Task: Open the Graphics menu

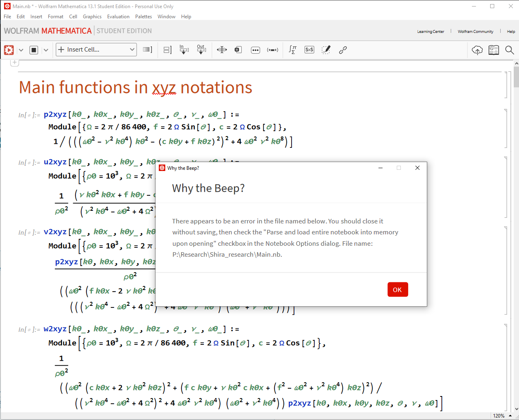Action: click(x=92, y=17)
